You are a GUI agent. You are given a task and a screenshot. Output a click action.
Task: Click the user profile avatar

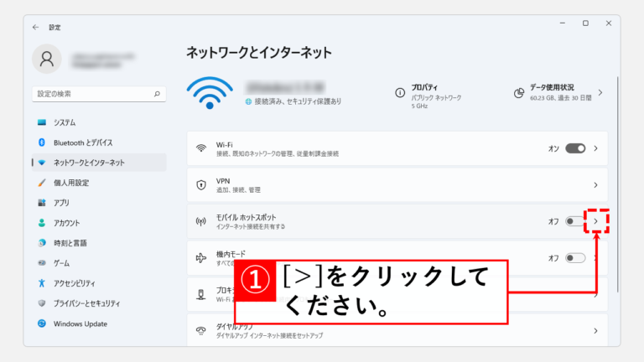click(47, 59)
